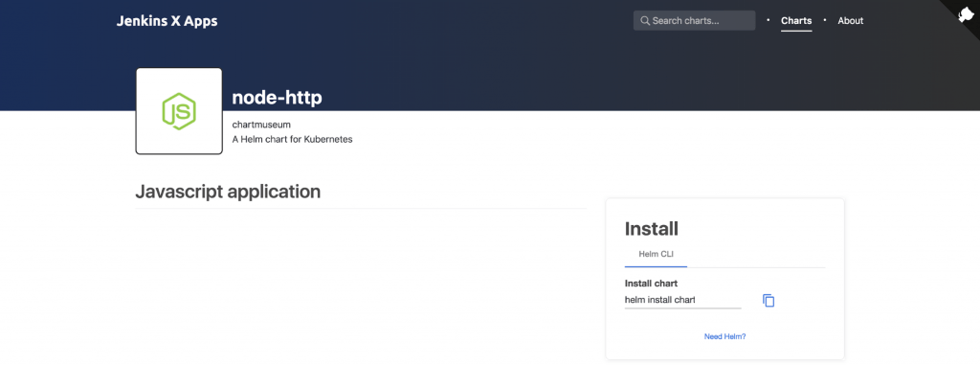This screenshot has width=980, height=365.
Task: Select the Helm CLI tab
Action: coord(656,254)
